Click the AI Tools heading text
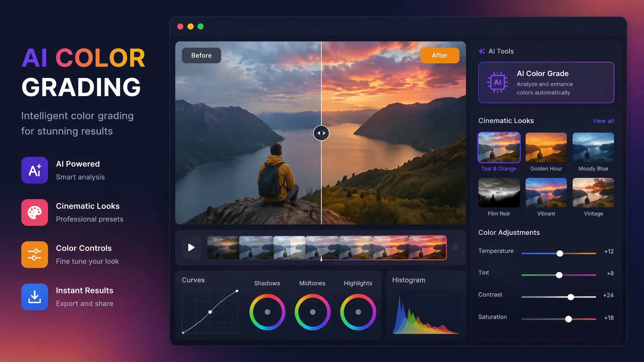This screenshot has width=644, height=362. coord(501,51)
